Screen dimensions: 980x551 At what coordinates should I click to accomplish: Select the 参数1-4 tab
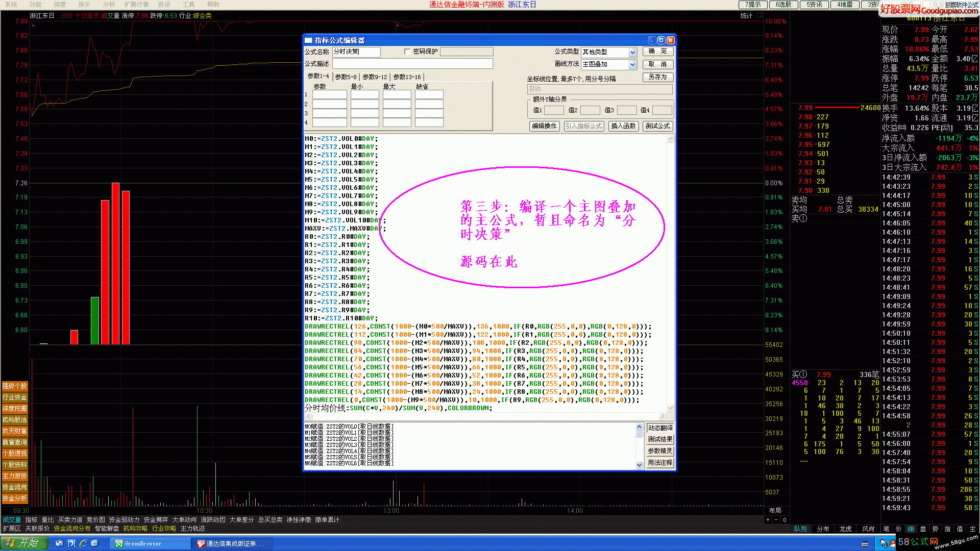[x=318, y=76]
